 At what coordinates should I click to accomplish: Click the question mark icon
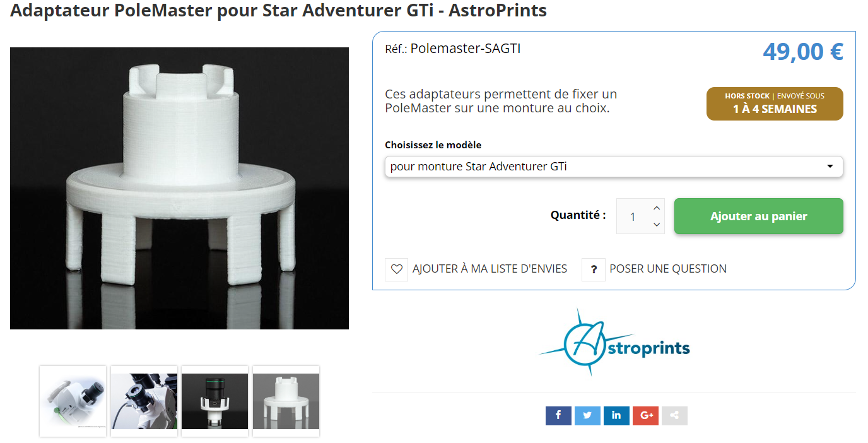tap(594, 269)
